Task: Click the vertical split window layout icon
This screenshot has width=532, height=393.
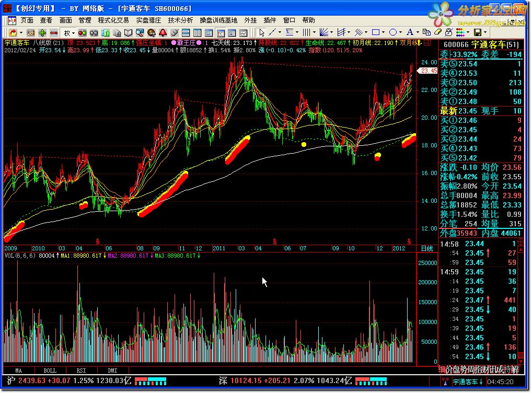Action: 197,33
